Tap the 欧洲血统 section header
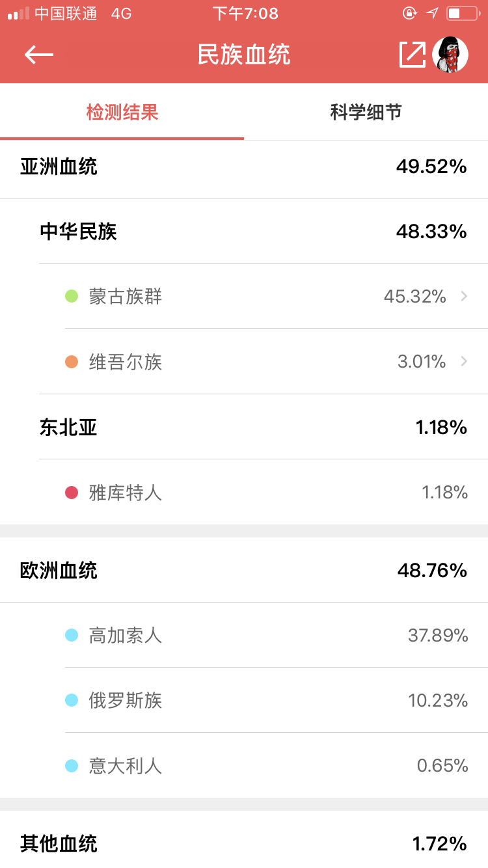 59,571
